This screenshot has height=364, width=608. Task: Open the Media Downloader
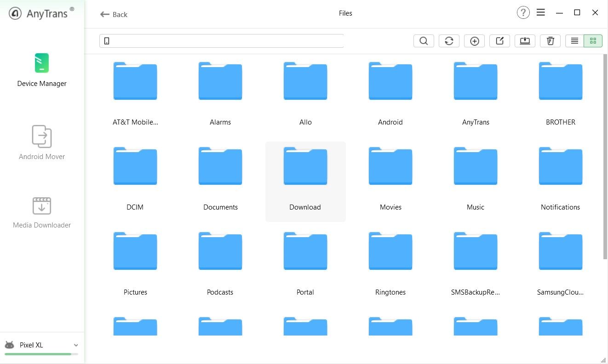pyautogui.click(x=41, y=211)
